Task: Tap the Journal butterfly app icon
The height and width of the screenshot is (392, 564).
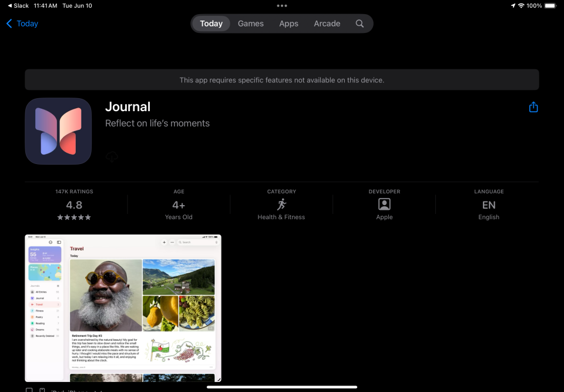Action: [x=58, y=131]
